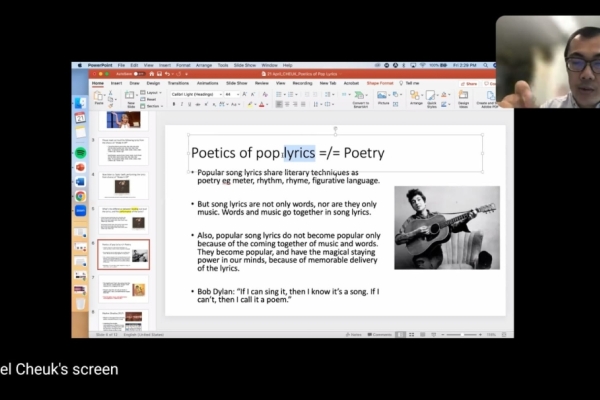Open the File menu in menu bar
Image resolution: width=600 pixels, height=400 pixels.
(x=121, y=65)
